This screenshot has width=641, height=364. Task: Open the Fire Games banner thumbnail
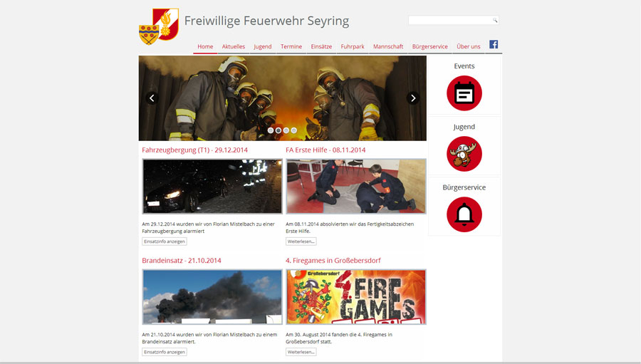[x=356, y=297]
